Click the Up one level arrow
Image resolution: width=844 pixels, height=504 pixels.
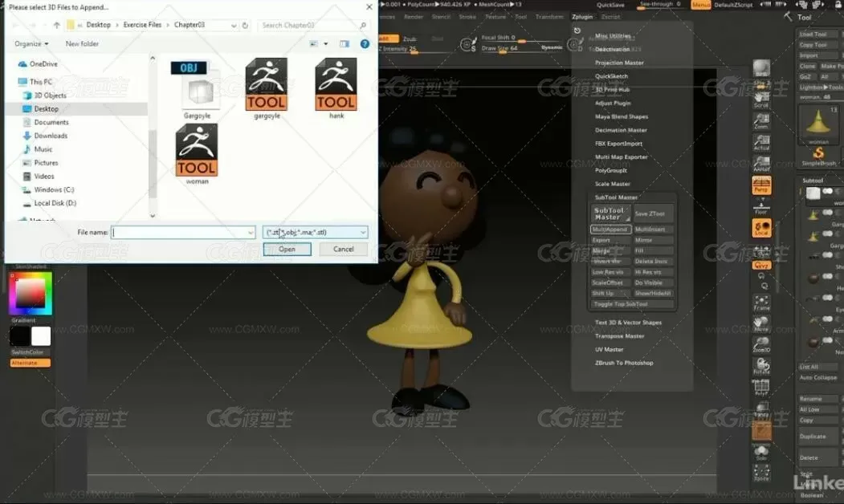click(56, 25)
